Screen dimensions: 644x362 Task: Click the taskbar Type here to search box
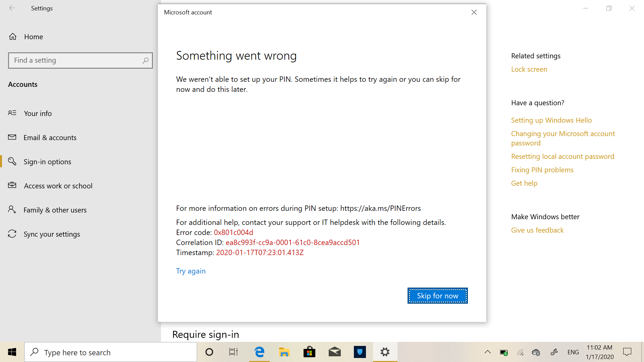click(111, 352)
